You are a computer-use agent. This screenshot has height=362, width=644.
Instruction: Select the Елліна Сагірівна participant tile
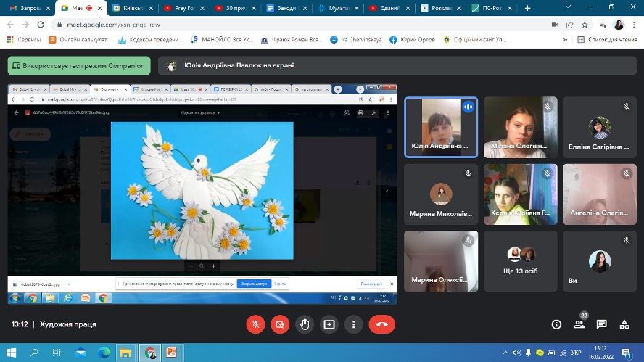600,128
